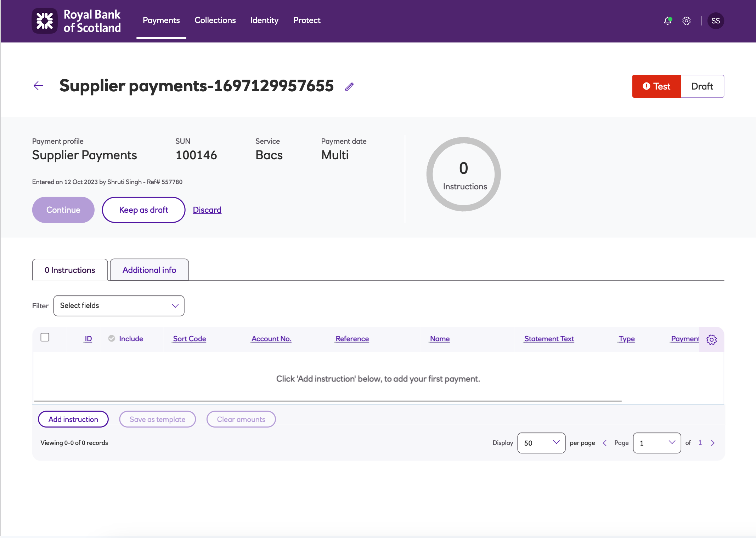The height and width of the screenshot is (538, 756).
Task: Edit the submission name with the pencil icon
Action: coord(349,87)
